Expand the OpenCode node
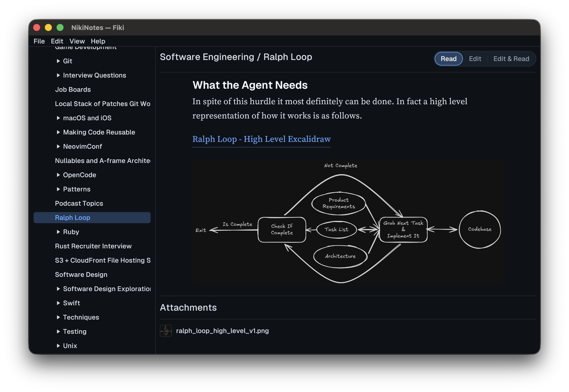 pos(58,175)
